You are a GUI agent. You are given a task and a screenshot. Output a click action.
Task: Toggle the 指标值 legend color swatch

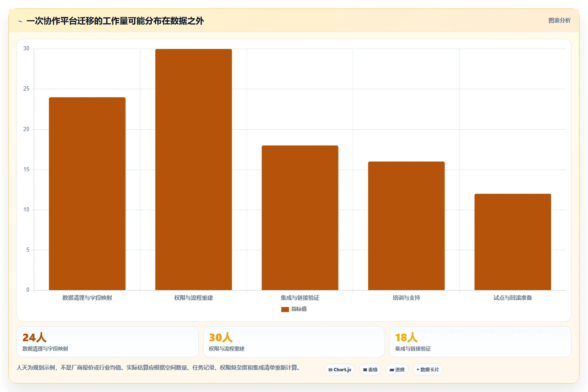tap(285, 310)
